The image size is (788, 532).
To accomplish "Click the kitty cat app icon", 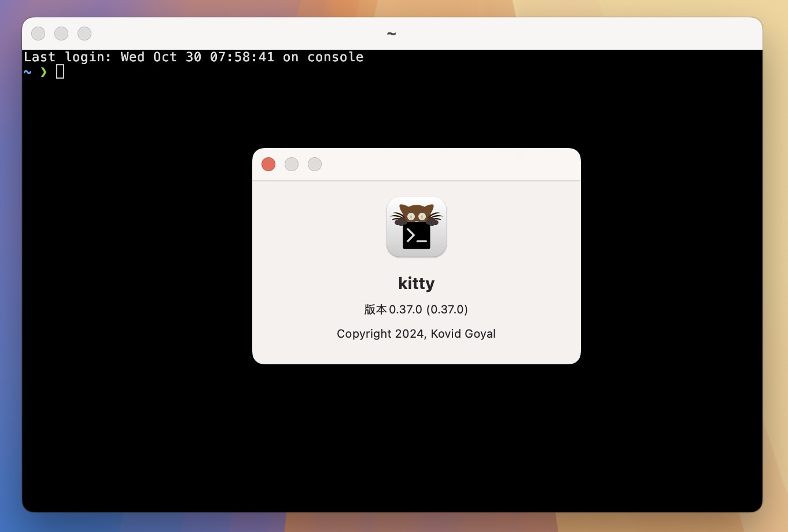I will [x=417, y=227].
